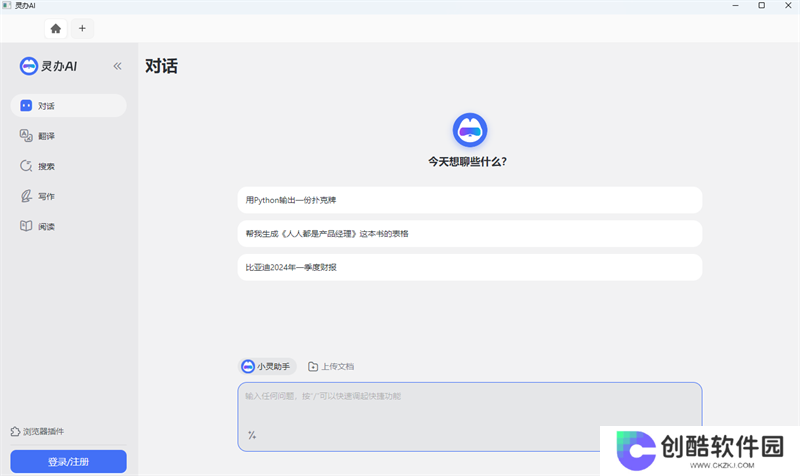The height and width of the screenshot is (476, 800).
Task: Click the 登录/注册 button
Action: (x=68, y=461)
